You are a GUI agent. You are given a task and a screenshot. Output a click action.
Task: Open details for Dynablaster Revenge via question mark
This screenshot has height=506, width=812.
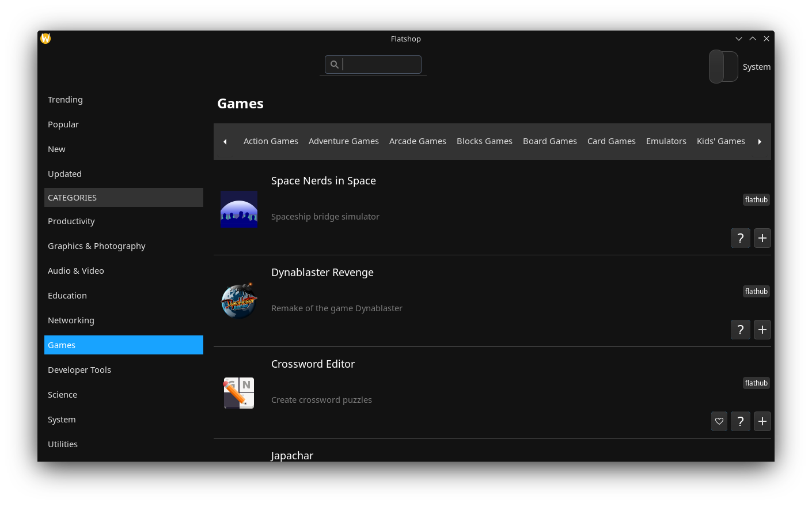[x=740, y=329]
